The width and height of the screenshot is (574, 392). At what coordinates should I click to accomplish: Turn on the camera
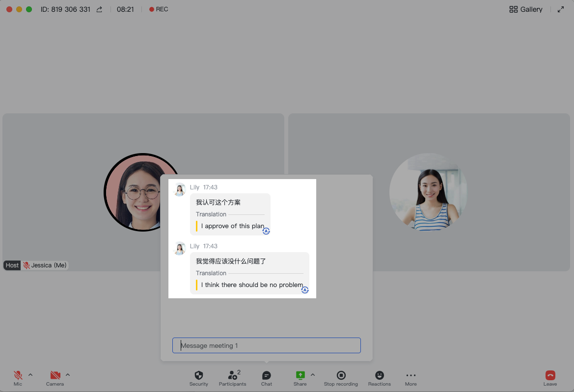pos(54,374)
